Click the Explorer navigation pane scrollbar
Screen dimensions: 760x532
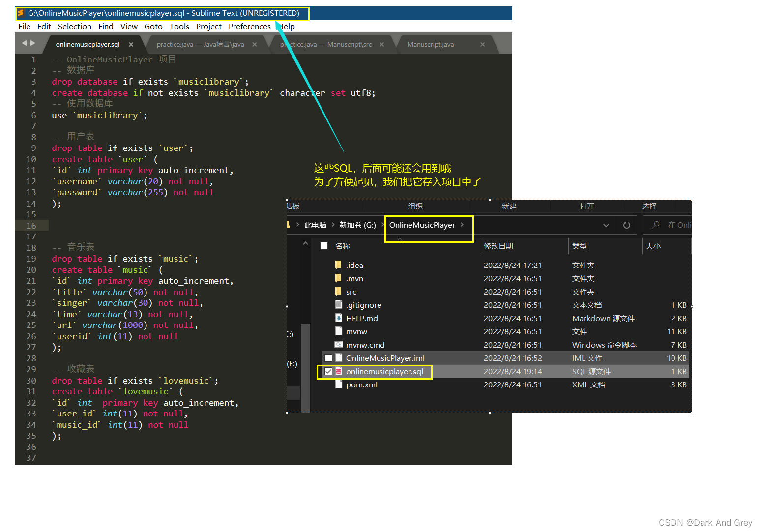click(305, 367)
